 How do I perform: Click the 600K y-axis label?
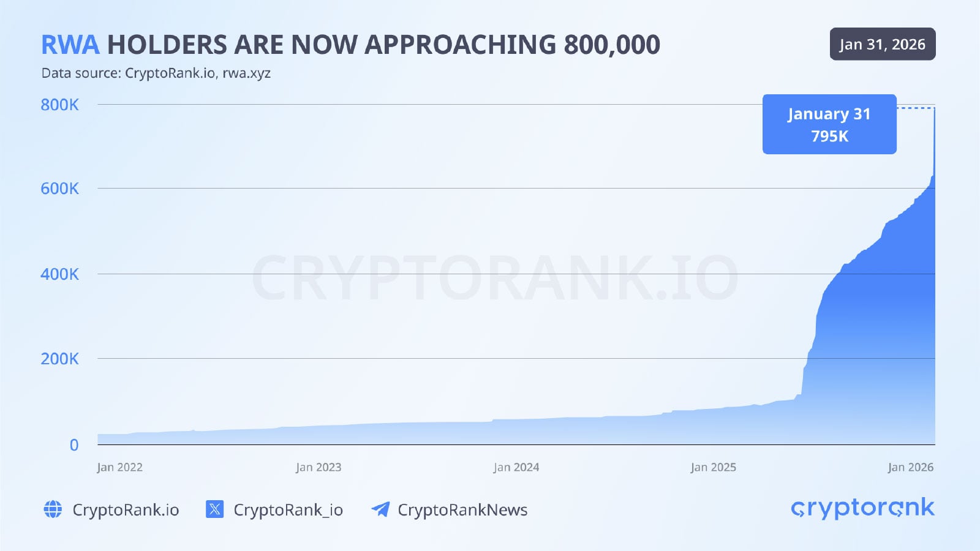point(59,189)
